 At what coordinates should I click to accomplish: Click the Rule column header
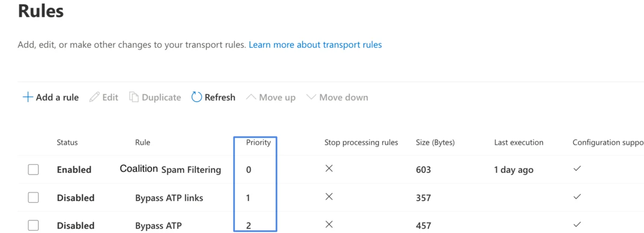(143, 142)
